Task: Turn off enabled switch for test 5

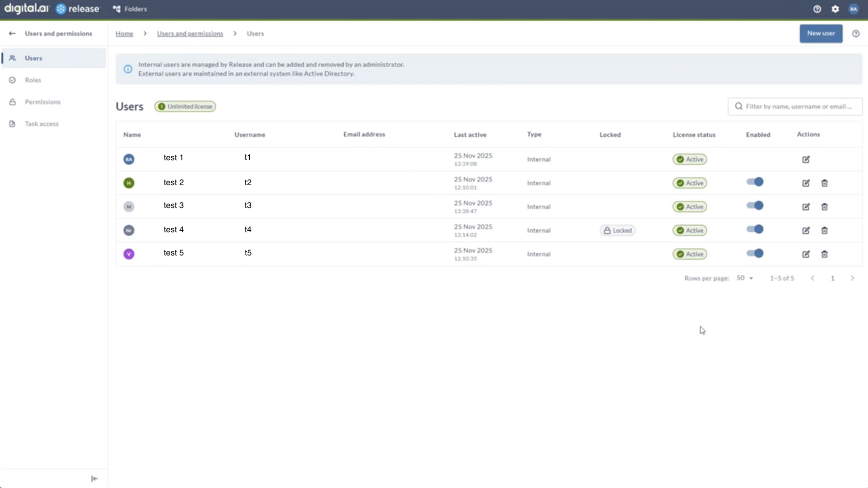Action: [755, 254]
